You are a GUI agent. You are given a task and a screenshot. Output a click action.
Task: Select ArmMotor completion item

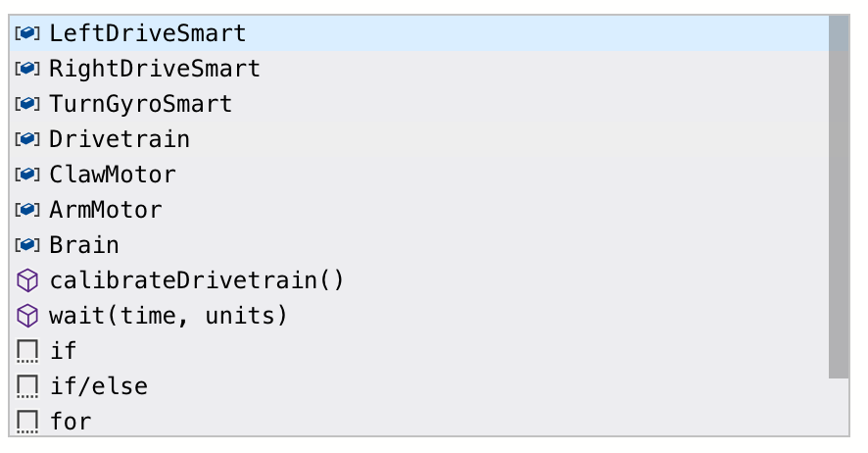106,210
